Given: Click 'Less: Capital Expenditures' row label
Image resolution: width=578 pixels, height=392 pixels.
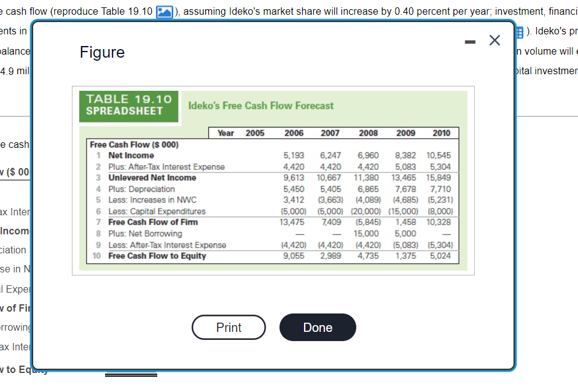Looking at the screenshot, I should tap(157, 211).
